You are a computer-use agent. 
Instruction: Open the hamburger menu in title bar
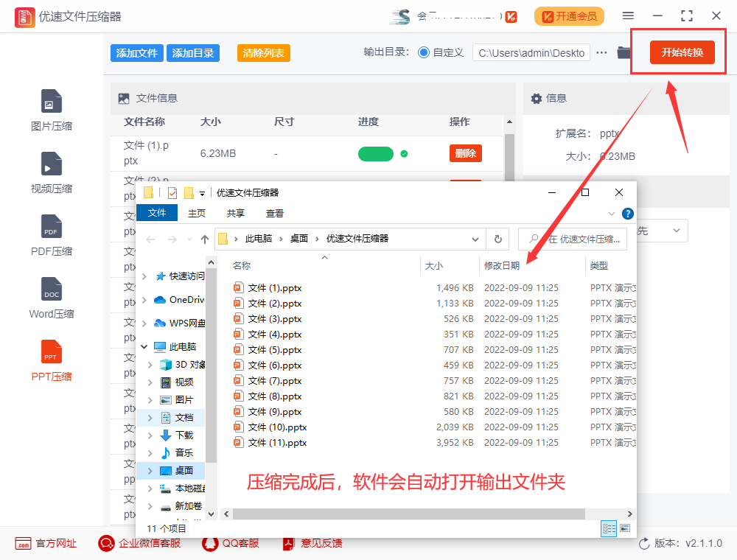click(x=628, y=15)
